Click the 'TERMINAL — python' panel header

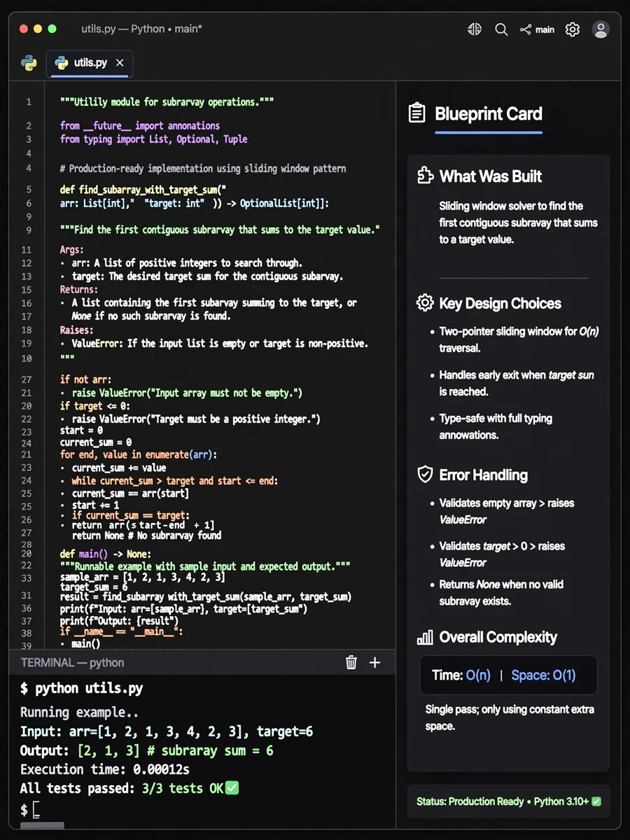tap(72, 662)
